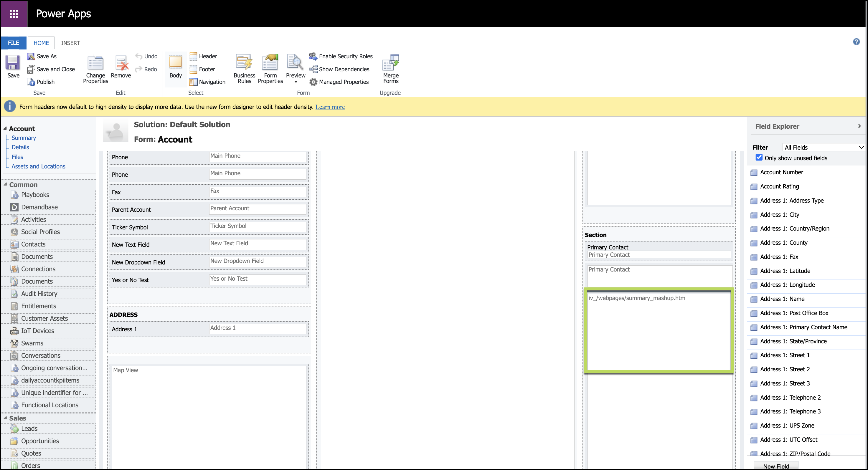This screenshot has height=470, width=868.
Task: Click the Save ribbon icon
Action: (13, 63)
